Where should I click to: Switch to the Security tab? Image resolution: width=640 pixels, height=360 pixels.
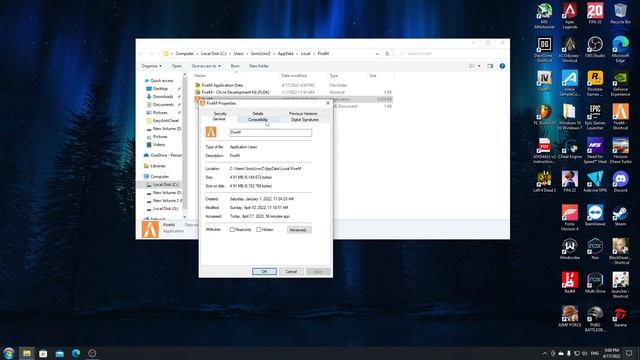pos(220,113)
